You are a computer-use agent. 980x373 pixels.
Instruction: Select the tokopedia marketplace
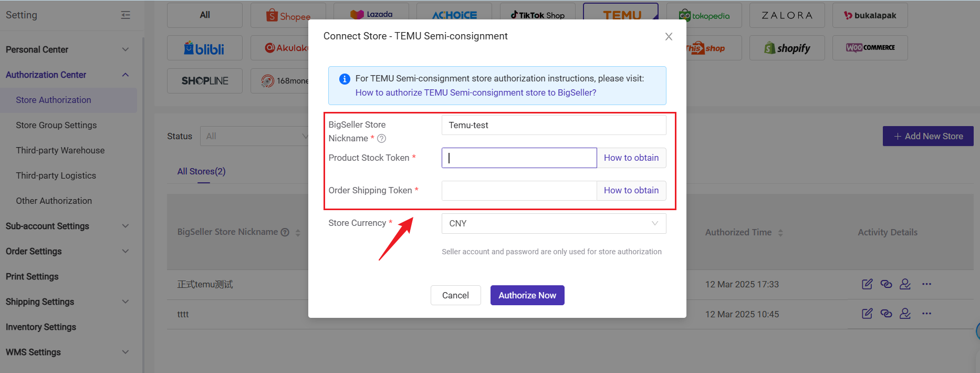(x=704, y=15)
